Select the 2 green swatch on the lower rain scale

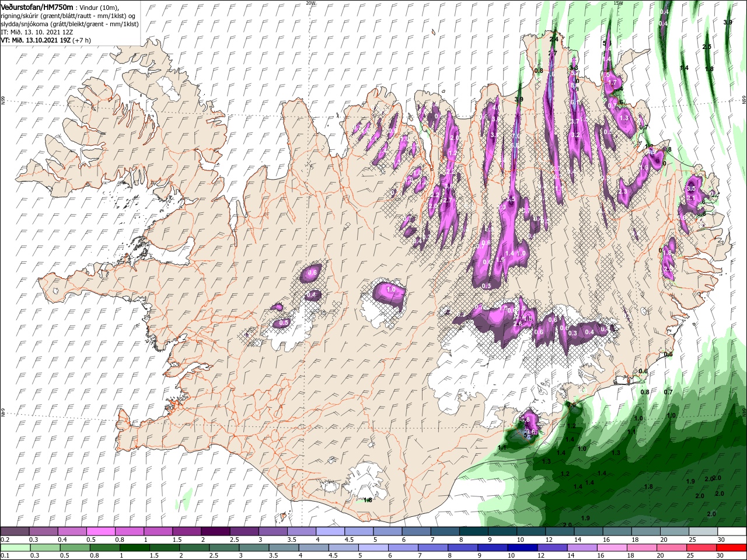pyautogui.click(x=194, y=548)
